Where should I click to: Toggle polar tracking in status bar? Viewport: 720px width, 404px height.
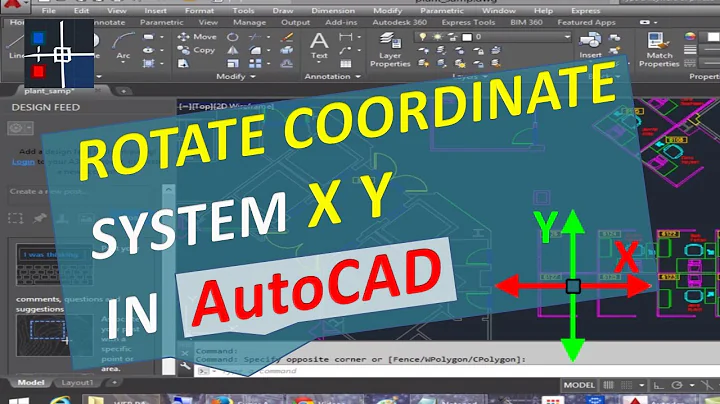pos(677,385)
